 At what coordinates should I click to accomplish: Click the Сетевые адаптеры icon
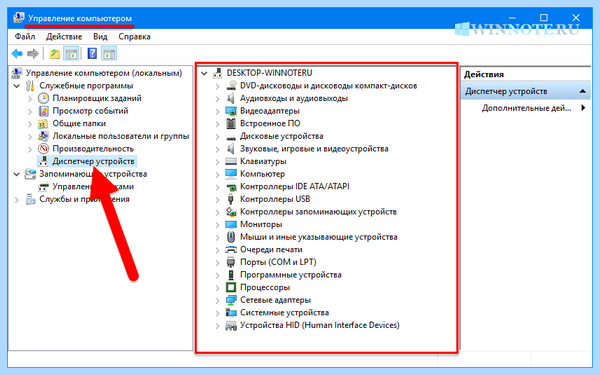pyautogui.click(x=231, y=300)
